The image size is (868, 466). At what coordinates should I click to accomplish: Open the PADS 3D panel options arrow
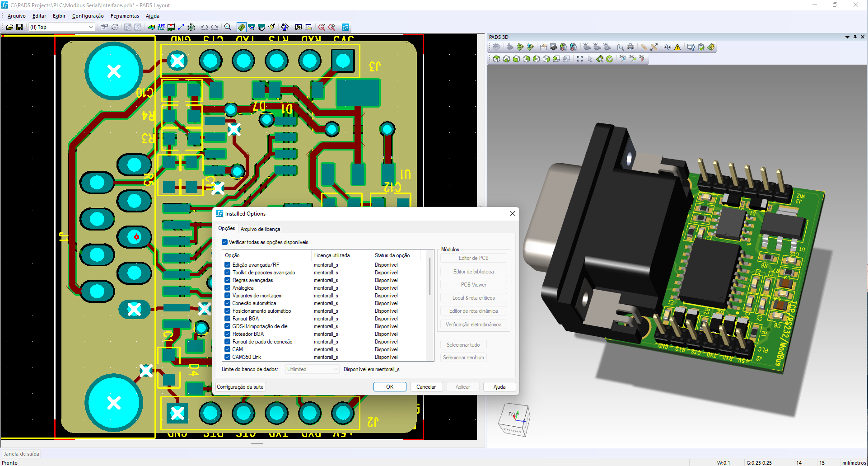pyautogui.click(x=847, y=37)
